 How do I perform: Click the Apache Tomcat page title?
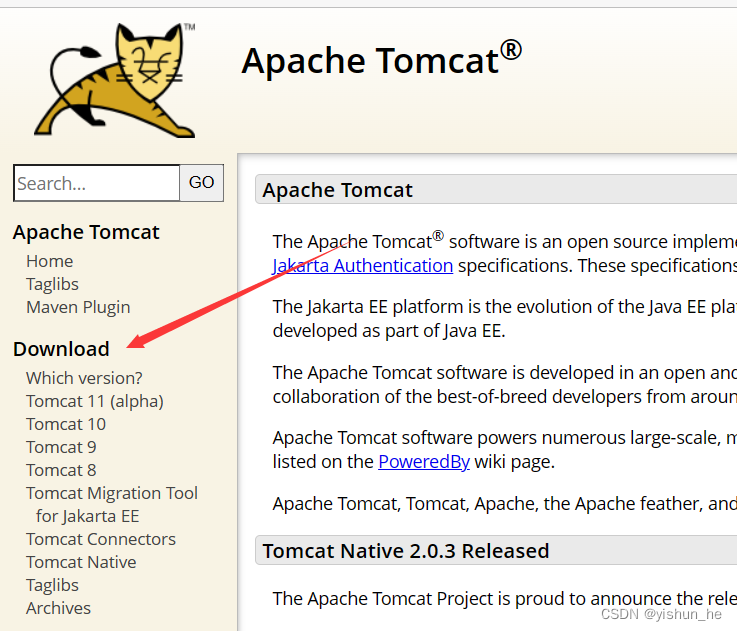click(381, 60)
